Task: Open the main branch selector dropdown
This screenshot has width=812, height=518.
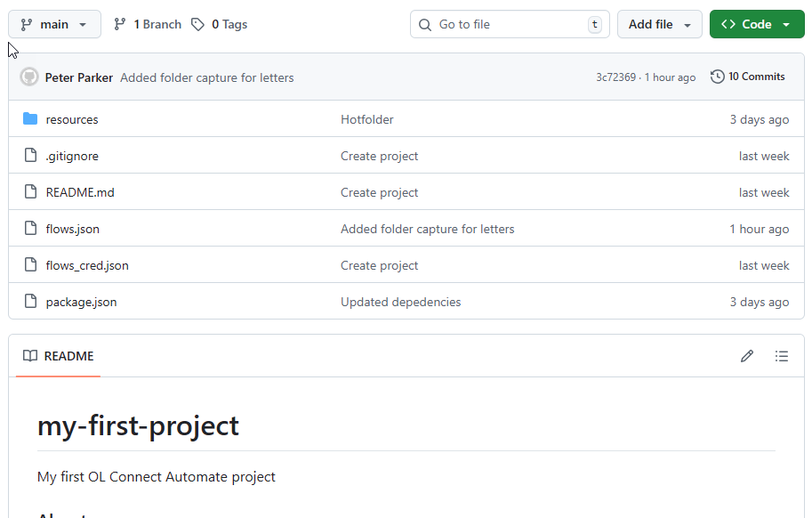Action: click(54, 24)
